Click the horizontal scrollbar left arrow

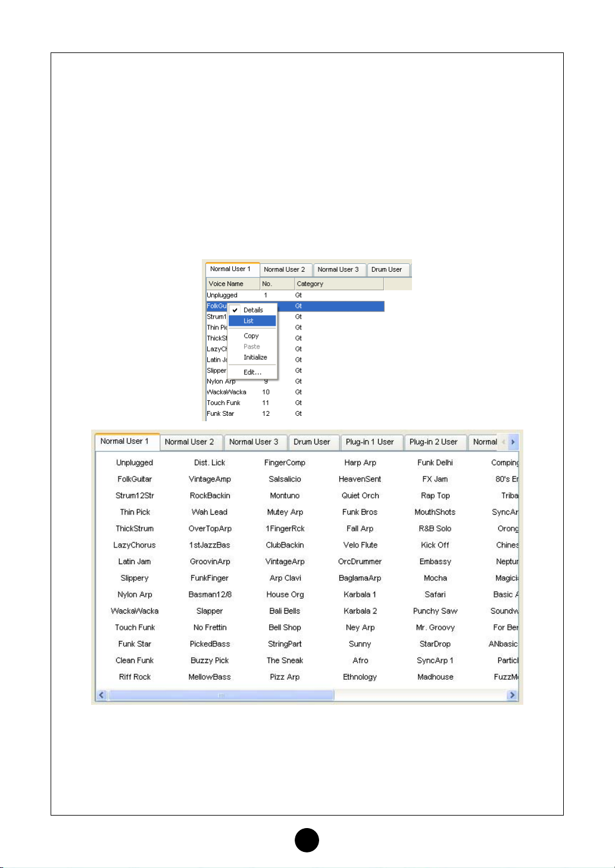102,695
